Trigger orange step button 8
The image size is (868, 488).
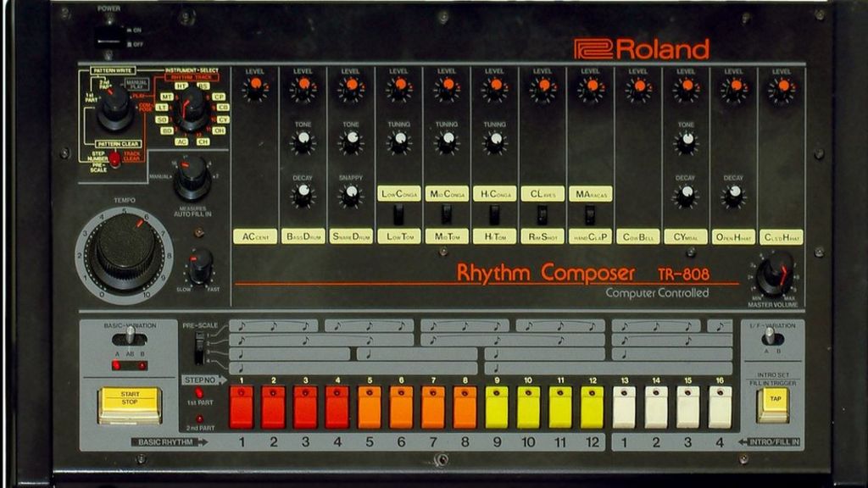pos(465,408)
